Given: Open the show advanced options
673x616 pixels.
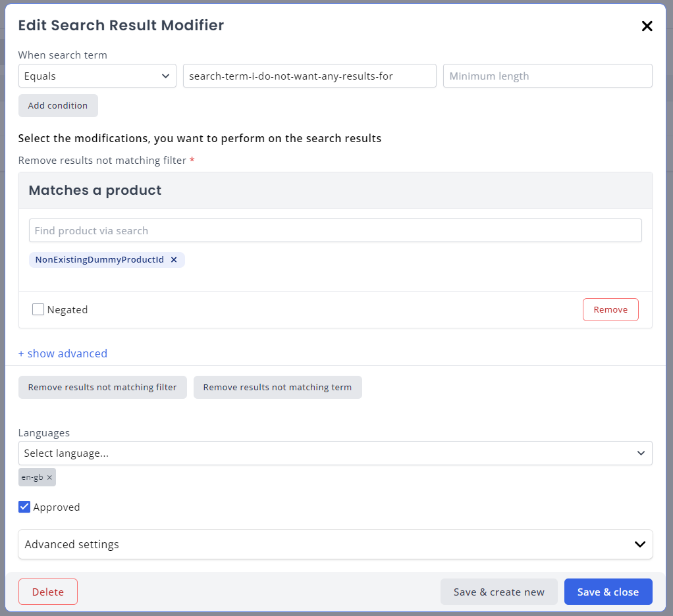Looking at the screenshot, I should click(x=63, y=353).
